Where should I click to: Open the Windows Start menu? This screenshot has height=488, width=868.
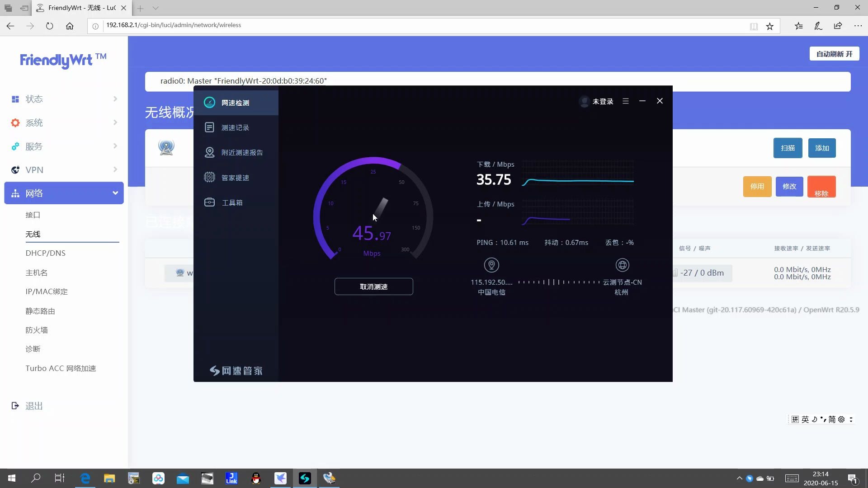[x=12, y=478]
